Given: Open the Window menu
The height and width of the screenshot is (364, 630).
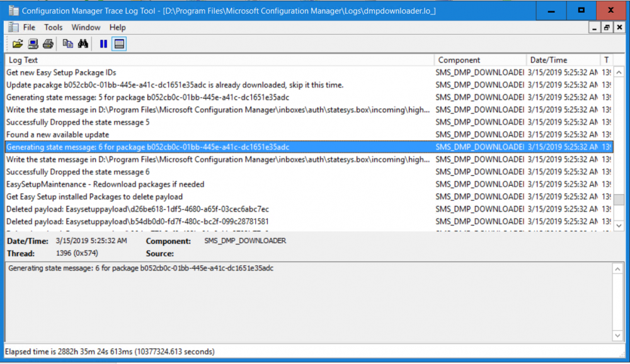Looking at the screenshot, I should [x=86, y=27].
